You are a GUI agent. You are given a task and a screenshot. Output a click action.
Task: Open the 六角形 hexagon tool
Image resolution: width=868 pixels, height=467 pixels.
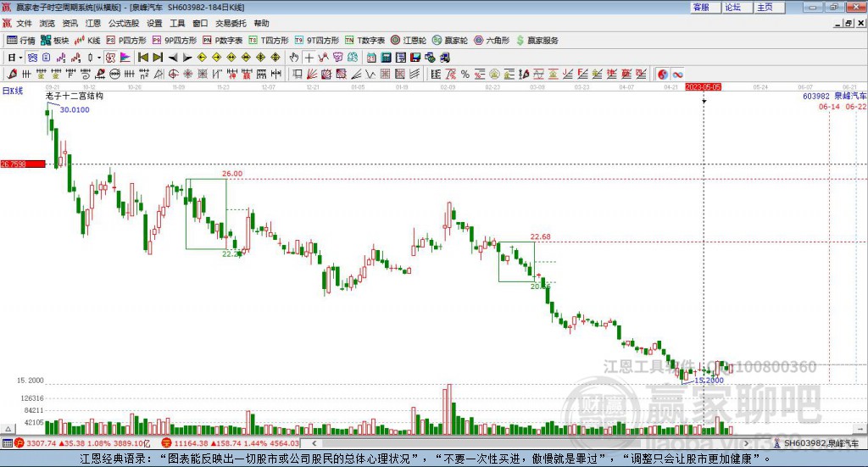coord(492,41)
